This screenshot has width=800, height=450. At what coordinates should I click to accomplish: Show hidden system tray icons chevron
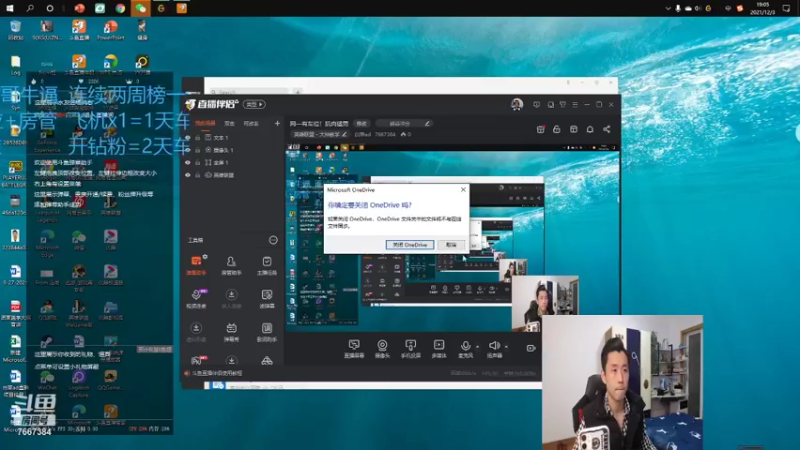point(668,8)
